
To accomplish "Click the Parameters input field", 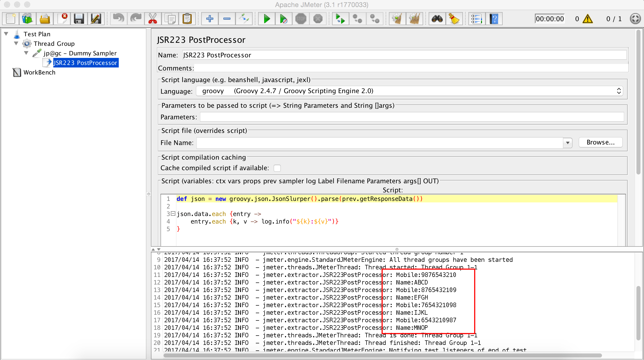I will point(412,117).
